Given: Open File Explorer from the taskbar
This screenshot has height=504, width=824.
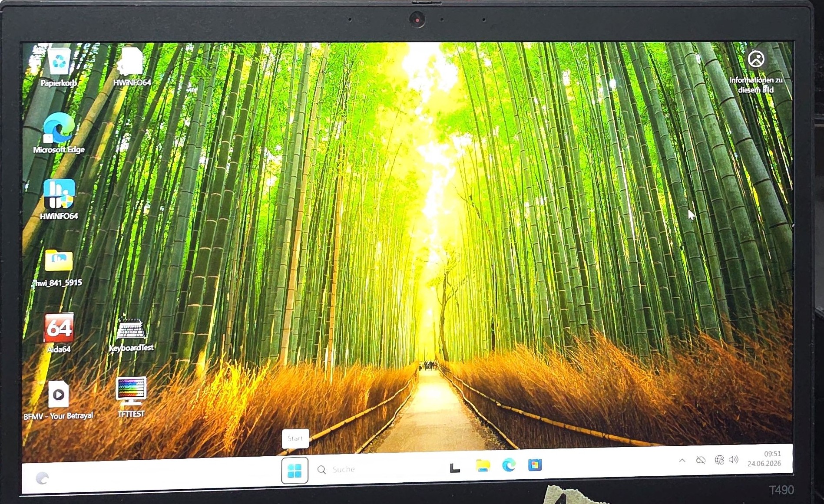Looking at the screenshot, I should (x=483, y=466).
